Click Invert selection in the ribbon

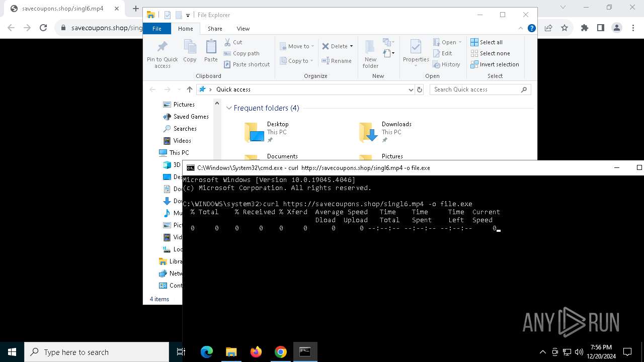495,64
